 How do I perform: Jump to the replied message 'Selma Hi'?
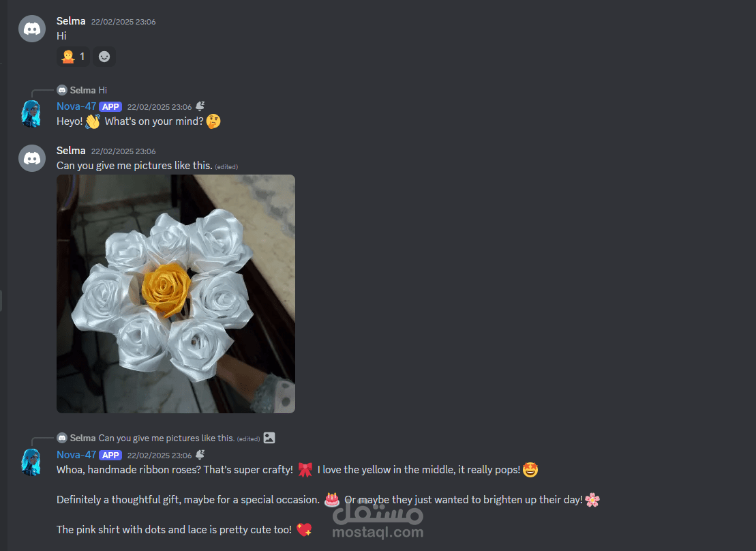click(89, 90)
